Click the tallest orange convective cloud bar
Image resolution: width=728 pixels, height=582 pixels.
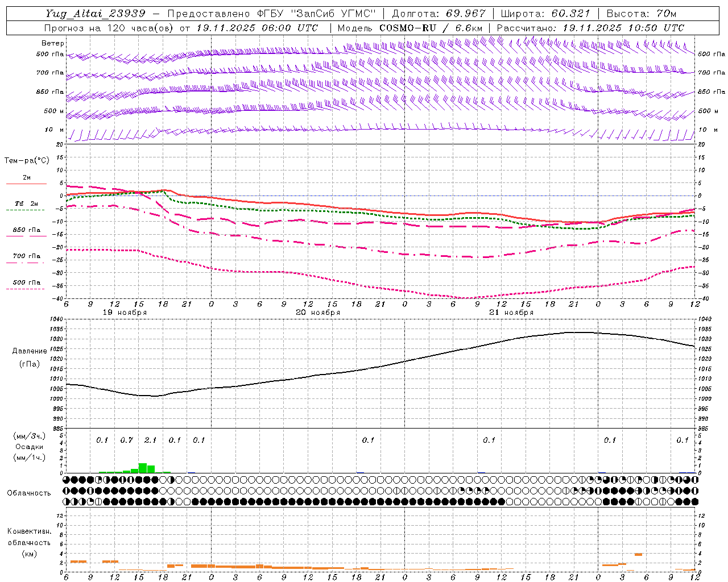638,554
